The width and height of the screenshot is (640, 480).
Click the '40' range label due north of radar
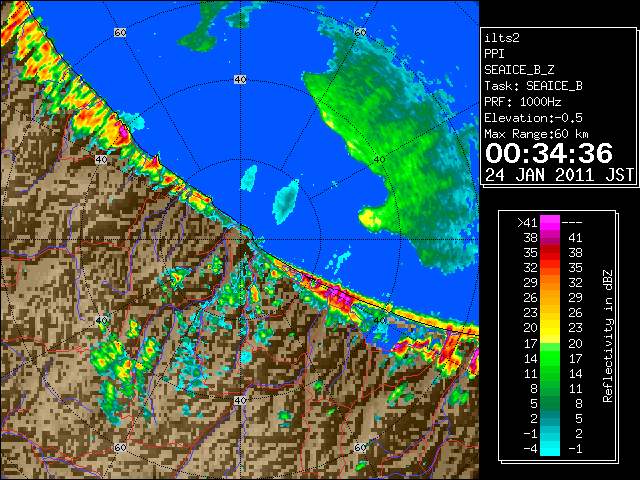pyautogui.click(x=240, y=80)
